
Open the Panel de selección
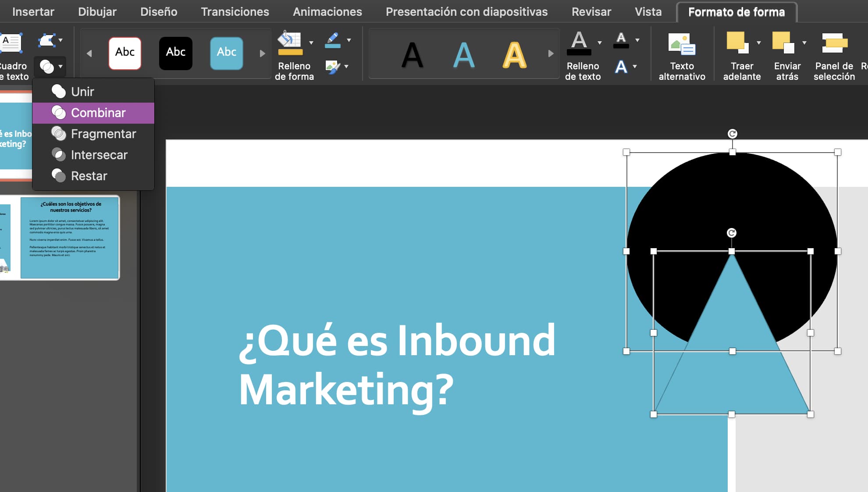tap(833, 44)
